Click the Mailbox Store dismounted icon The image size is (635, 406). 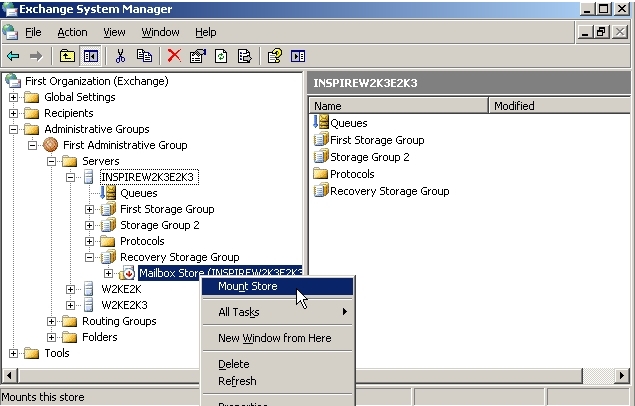pyautogui.click(x=127, y=273)
